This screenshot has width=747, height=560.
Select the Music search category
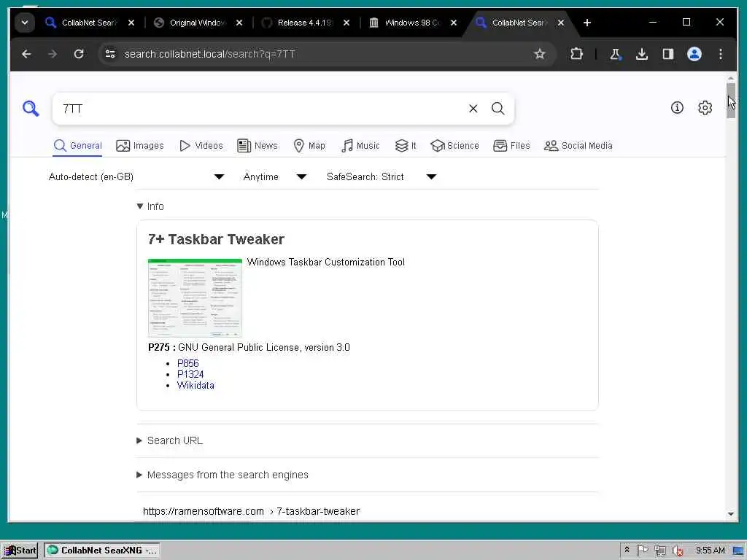360,146
